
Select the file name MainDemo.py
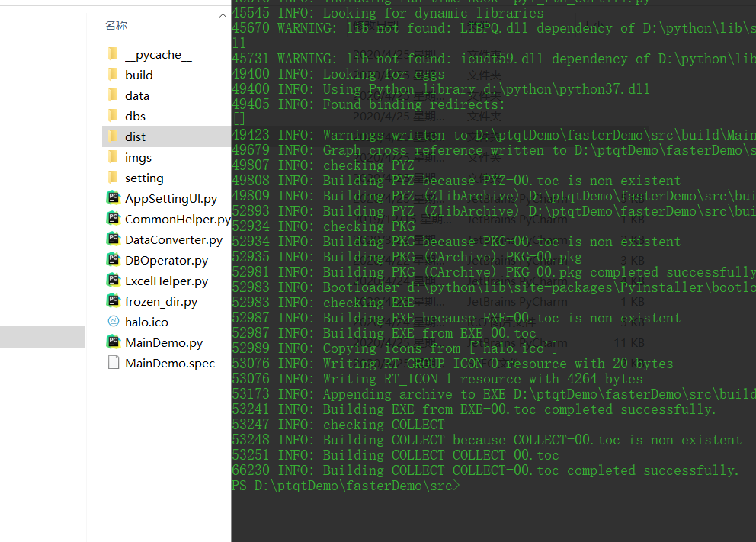[164, 343]
